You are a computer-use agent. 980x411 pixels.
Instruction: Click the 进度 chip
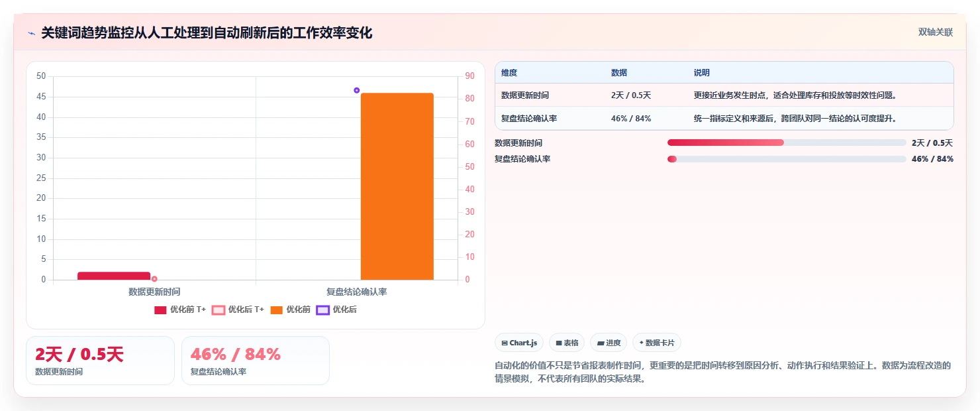click(609, 343)
